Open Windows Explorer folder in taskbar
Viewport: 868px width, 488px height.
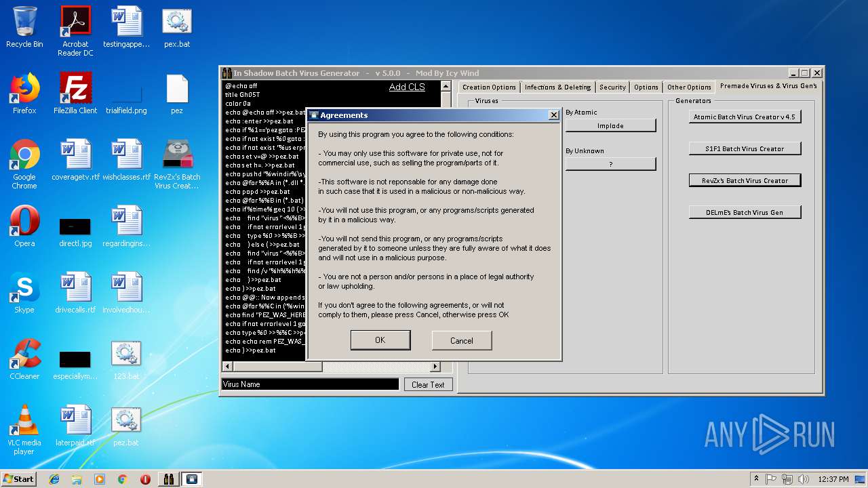pos(77,479)
